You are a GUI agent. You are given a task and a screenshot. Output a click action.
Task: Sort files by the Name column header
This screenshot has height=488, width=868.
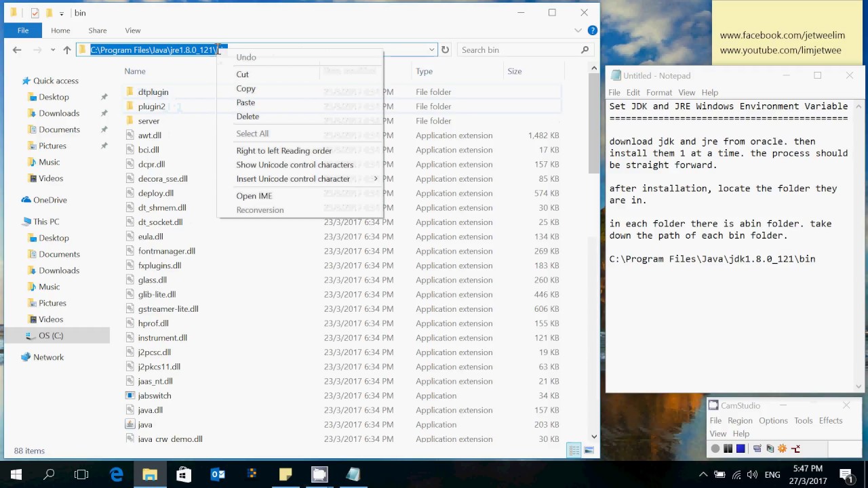click(135, 71)
